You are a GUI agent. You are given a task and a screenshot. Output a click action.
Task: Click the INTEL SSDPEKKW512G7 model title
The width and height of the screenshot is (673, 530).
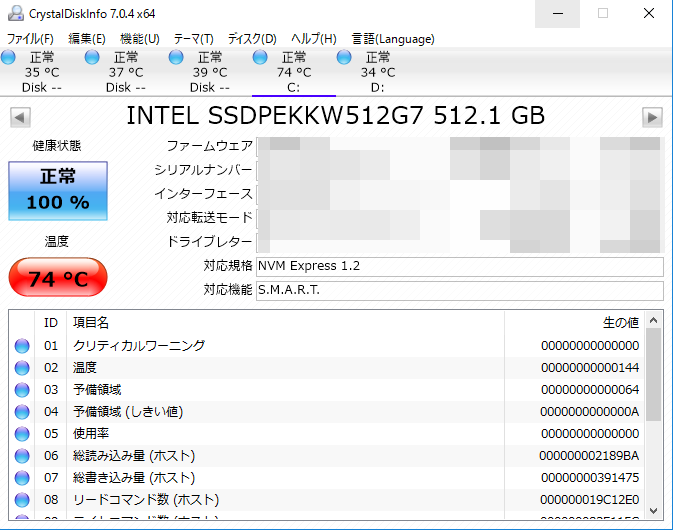336,116
